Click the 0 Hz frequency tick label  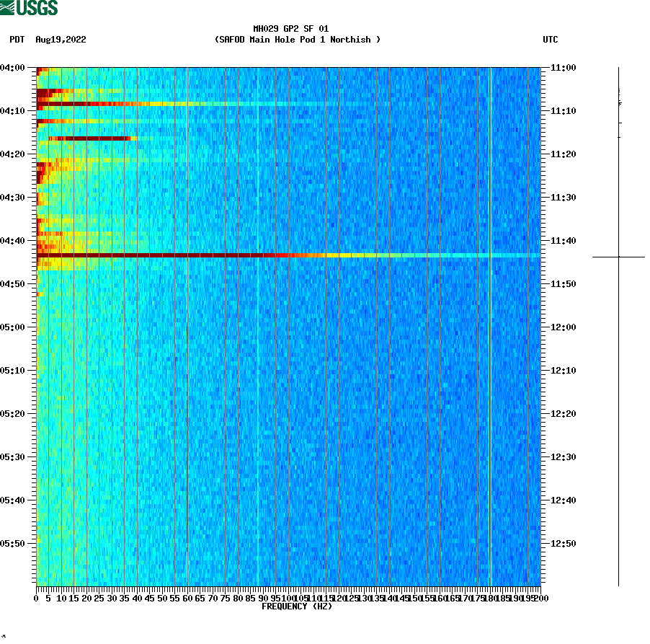click(x=34, y=597)
